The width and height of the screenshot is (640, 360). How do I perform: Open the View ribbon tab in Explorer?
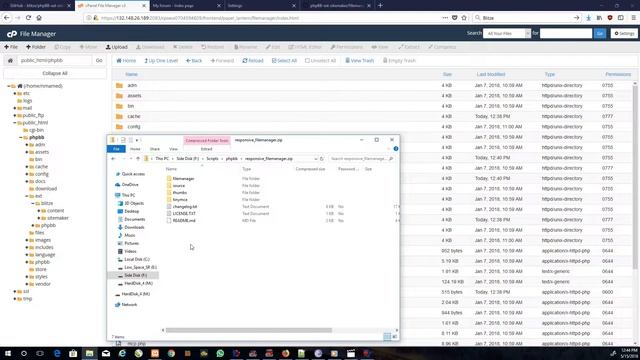point(173,149)
